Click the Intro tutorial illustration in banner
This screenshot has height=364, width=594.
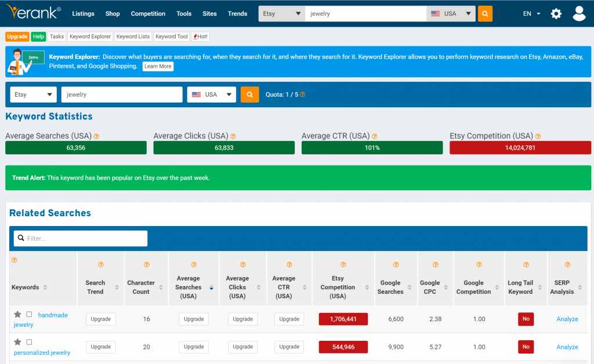(26, 61)
